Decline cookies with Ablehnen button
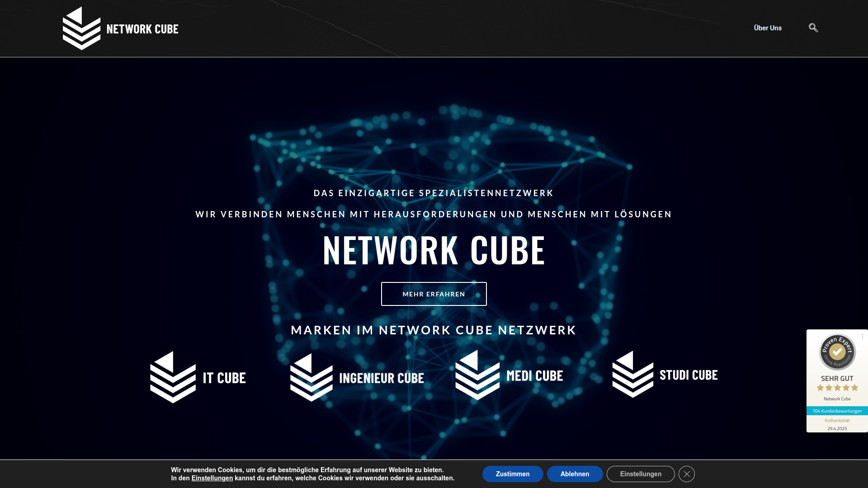Screen dimensions: 868x488 (x=575, y=474)
